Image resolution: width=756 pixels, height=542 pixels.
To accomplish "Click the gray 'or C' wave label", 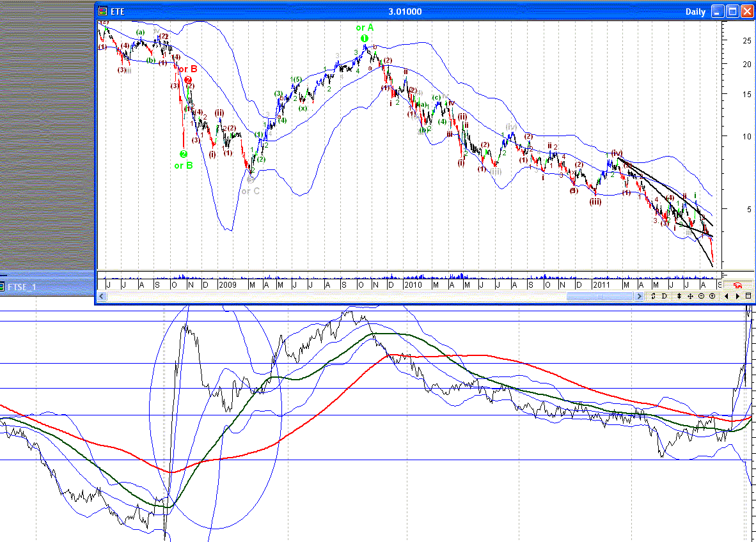I will point(251,191).
